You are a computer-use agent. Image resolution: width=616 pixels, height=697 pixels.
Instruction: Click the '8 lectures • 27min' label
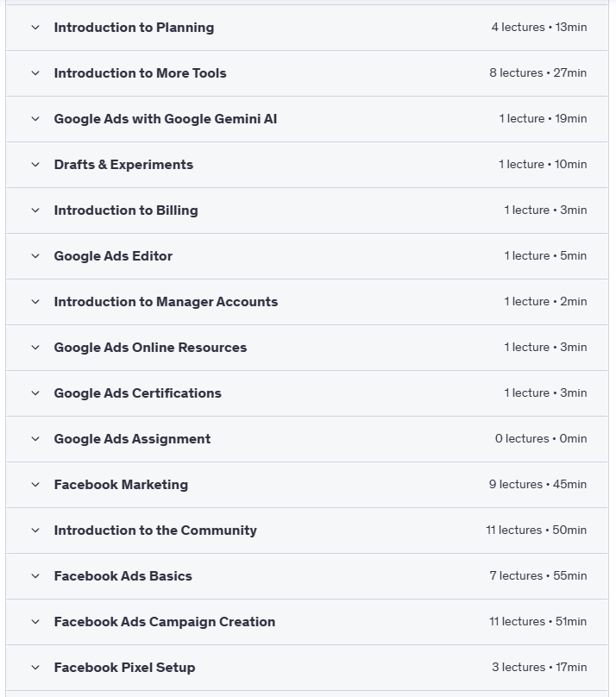(537, 73)
